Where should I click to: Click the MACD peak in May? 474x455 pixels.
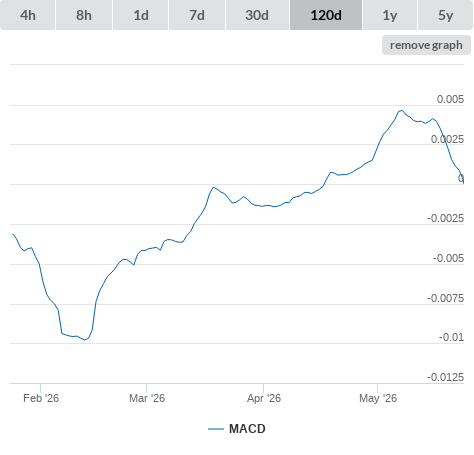[x=401, y=110]
